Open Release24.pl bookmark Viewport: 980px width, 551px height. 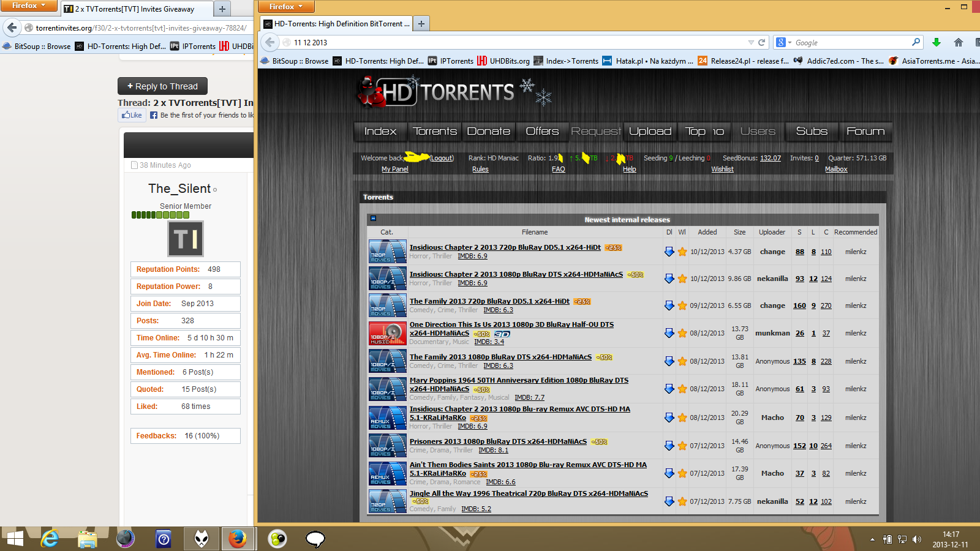coord(743,61)
